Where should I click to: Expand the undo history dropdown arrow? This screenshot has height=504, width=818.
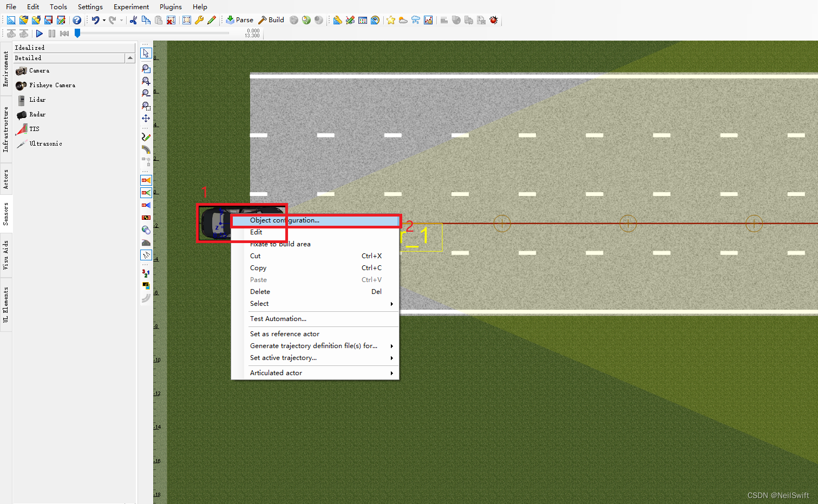[104, 20]
